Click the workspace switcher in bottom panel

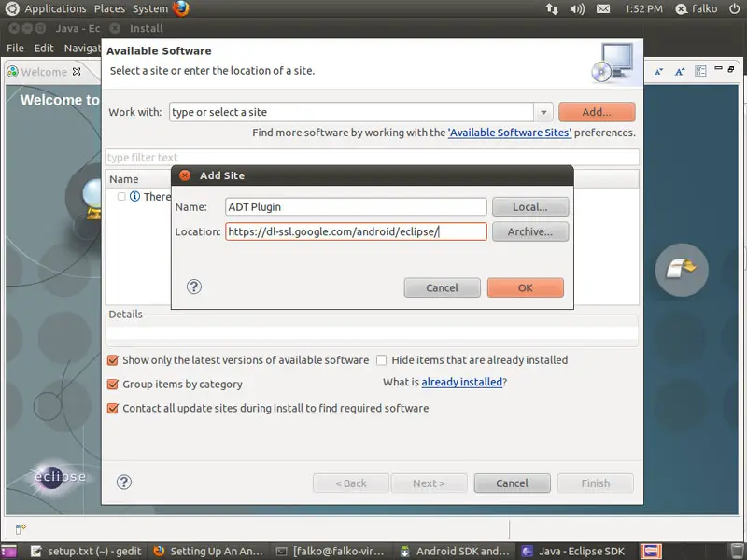click(651, 551)
